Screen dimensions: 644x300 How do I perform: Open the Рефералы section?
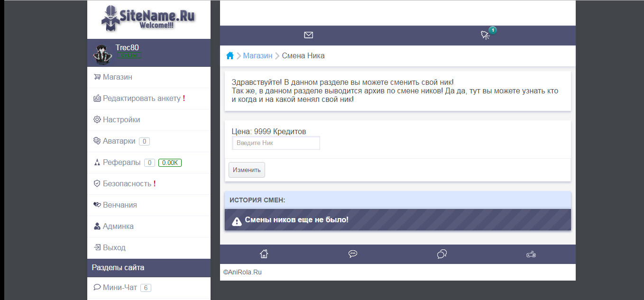coord(121,163)
